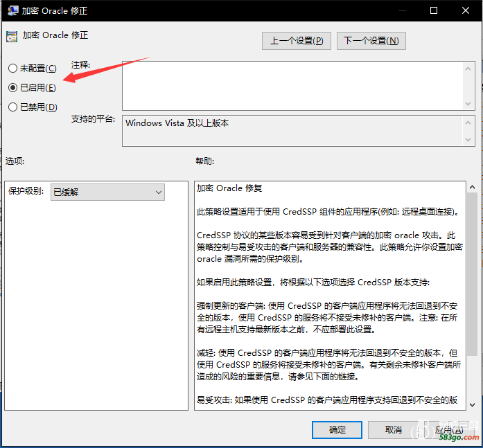Click the policy setting icon beside 加密 Oracle 修正

coord(12,36)
